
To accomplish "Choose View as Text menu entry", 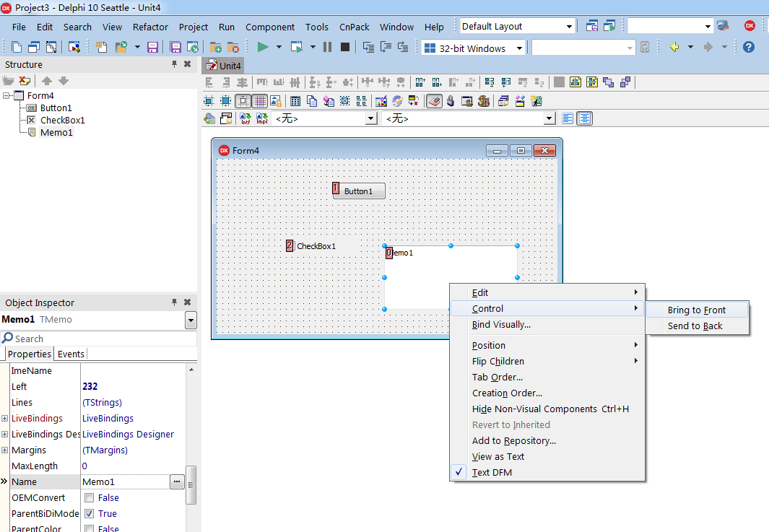I will (547, 456).
